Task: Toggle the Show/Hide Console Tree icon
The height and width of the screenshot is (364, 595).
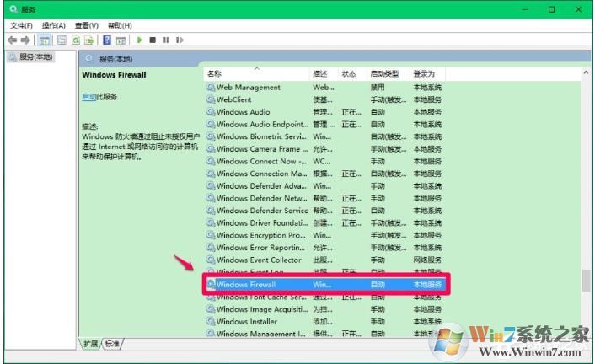Action: (x=44, y=40)
